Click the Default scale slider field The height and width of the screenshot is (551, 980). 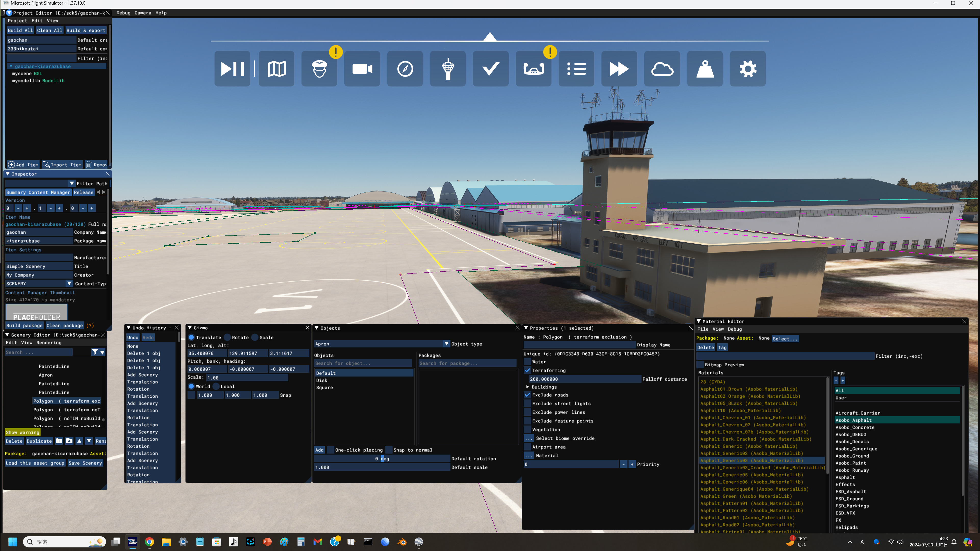382,468
